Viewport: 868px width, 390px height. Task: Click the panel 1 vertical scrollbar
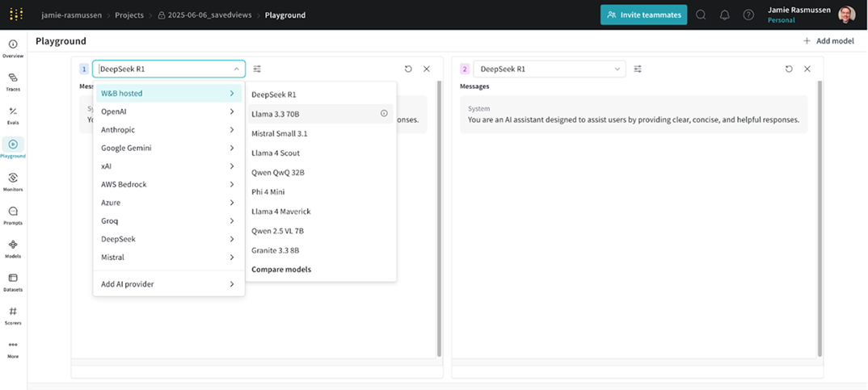tap(439, 219)
